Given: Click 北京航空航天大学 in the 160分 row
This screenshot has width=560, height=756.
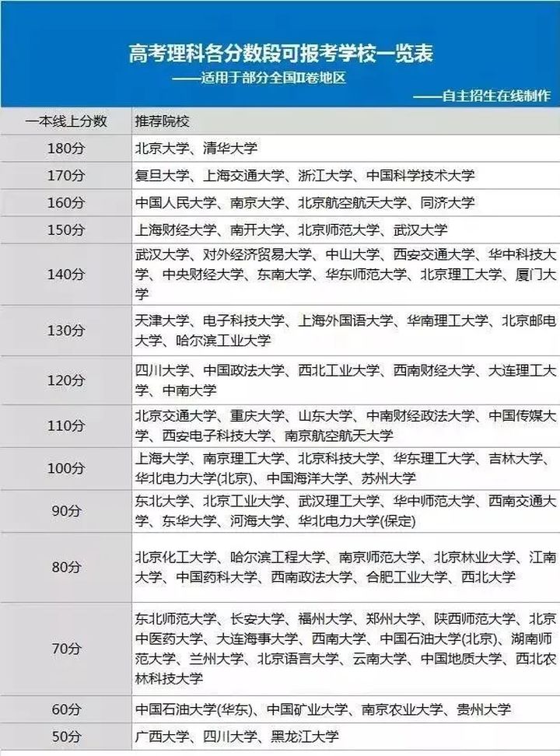Looking at the screenshot, I should pos(352,202).
